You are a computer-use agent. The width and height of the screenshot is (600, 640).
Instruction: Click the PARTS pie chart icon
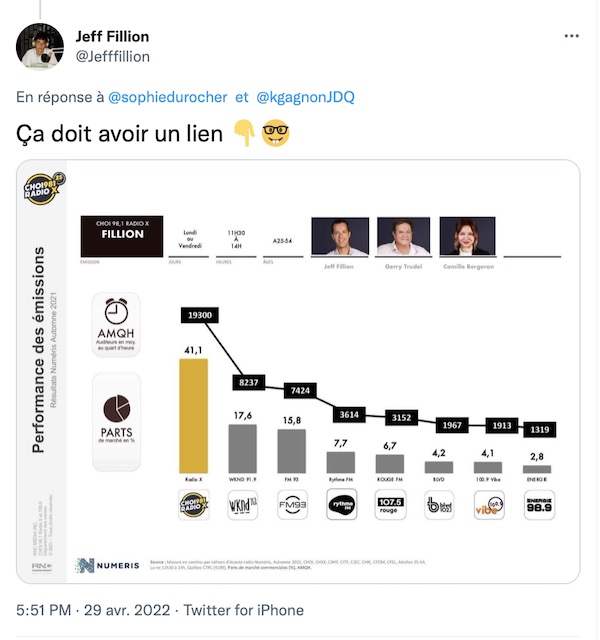116,412
